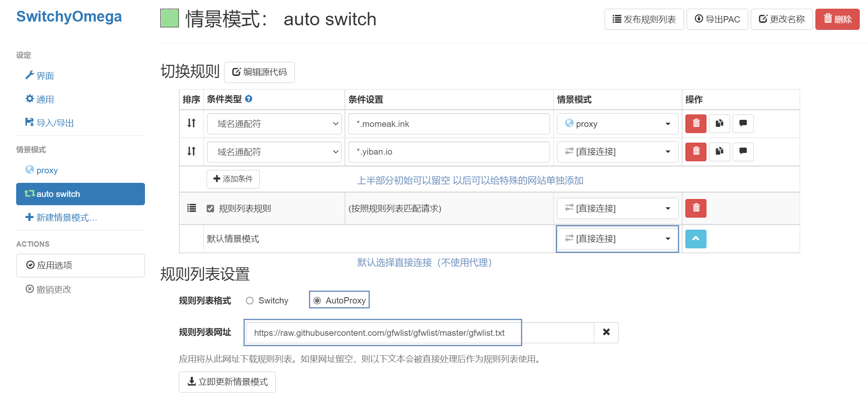Click the 编辑源代码 button

pos(259,72)
